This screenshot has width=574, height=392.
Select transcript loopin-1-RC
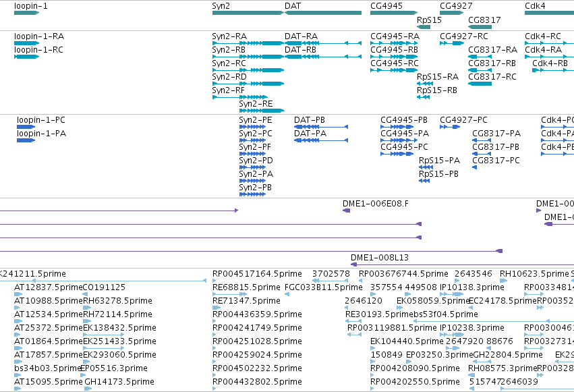pos(26,57)
